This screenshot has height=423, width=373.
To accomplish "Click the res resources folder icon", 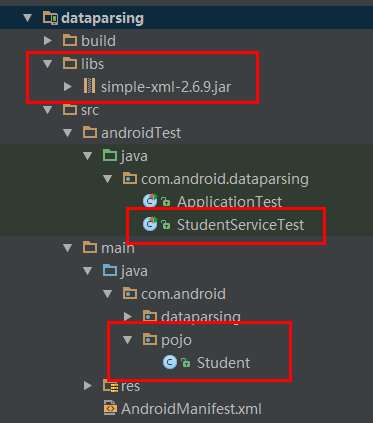I will 110,386.
